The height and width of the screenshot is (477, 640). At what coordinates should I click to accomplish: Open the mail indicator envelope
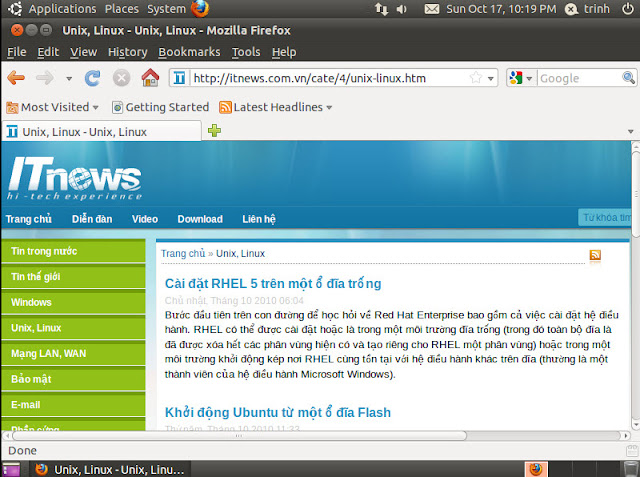point(432,9)
